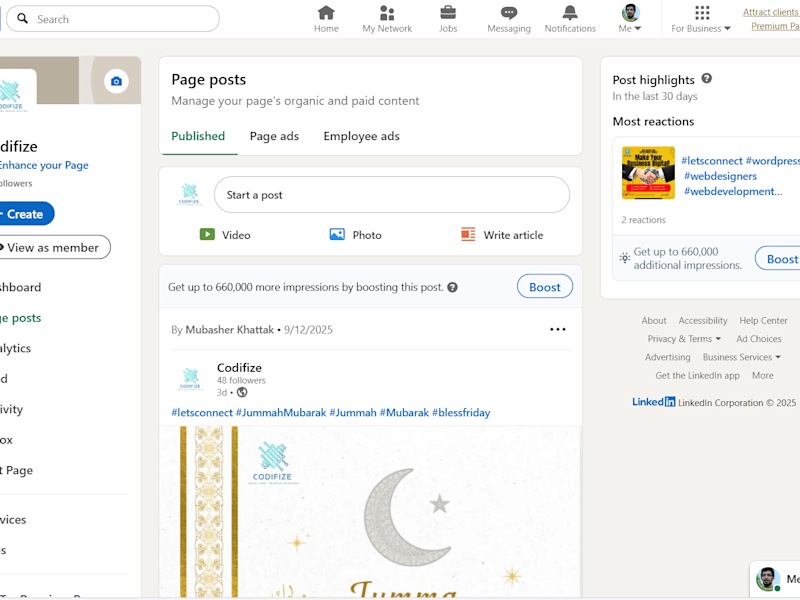The image size is (800, 600).
Task: Expand the Me profile dropdown
Action: (x=630, y=19)
